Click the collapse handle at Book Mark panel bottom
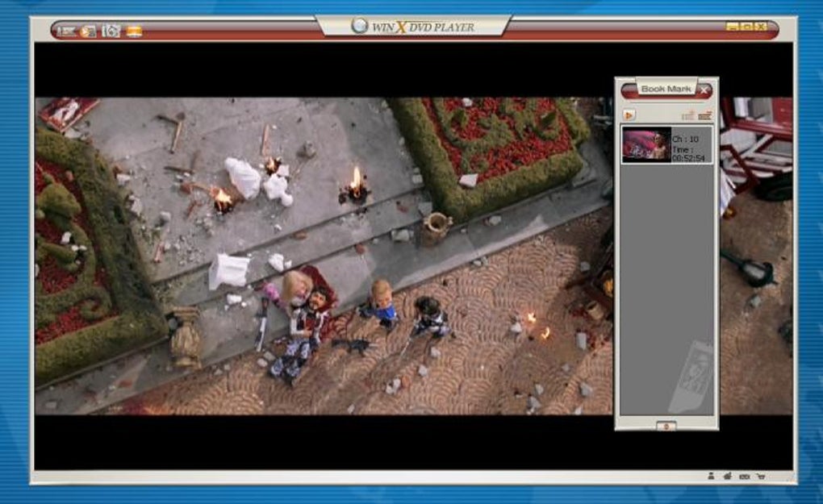This screenshot has width=823, height=504. (x=666, y=426)
